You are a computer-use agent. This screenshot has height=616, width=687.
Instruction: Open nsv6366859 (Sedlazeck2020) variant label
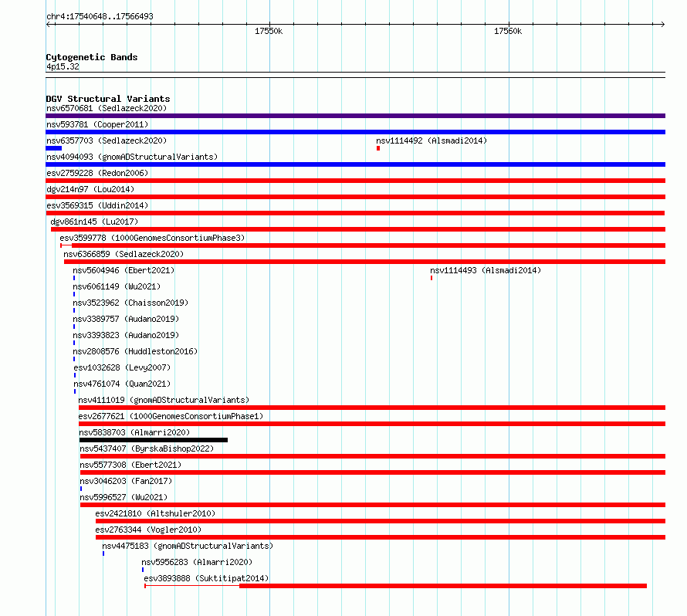tap(124, 254)
